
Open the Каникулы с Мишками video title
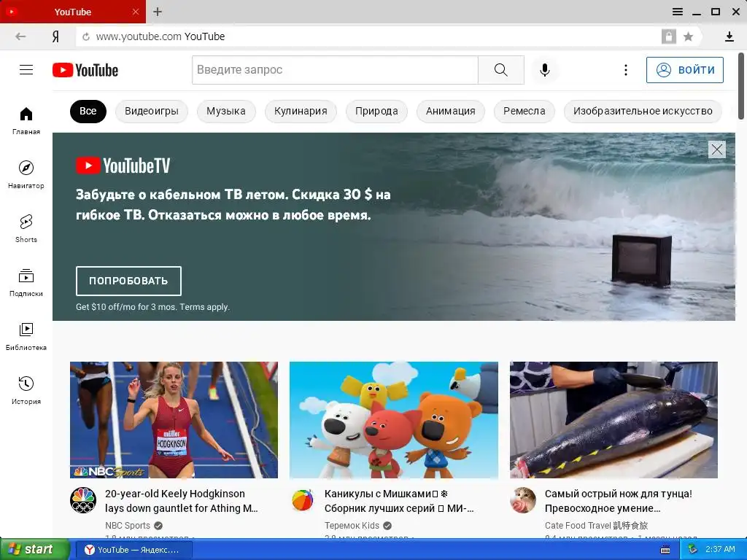(399, 501)
